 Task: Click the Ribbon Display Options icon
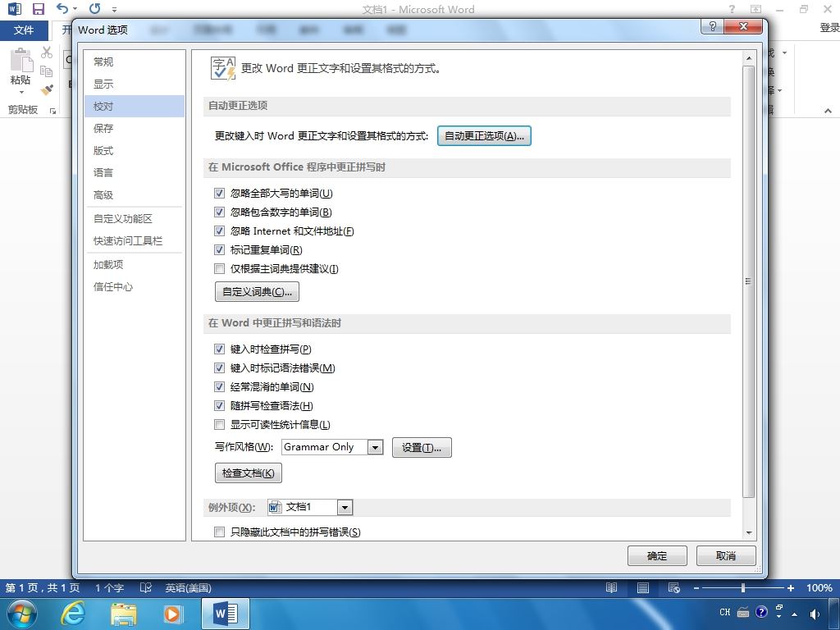point(756,9)
